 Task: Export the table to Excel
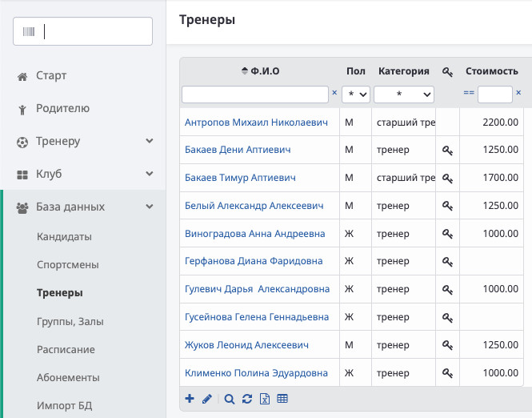(x=265, y=399)
